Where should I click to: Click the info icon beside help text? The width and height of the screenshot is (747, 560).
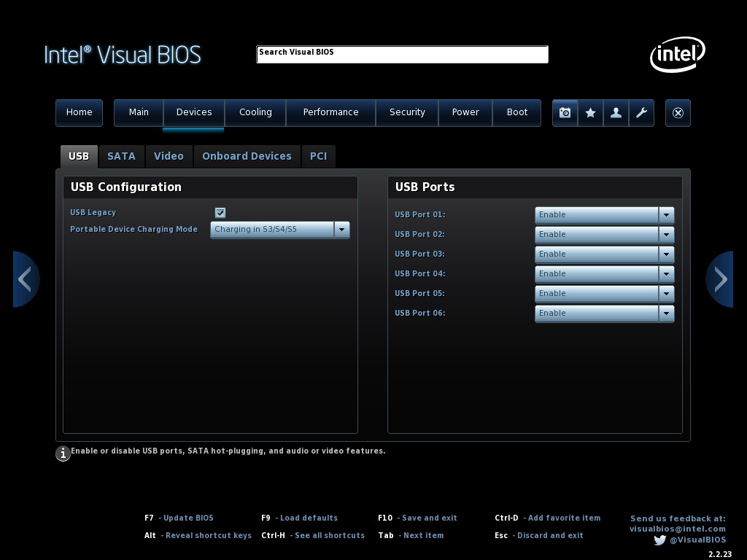[63, 454]
